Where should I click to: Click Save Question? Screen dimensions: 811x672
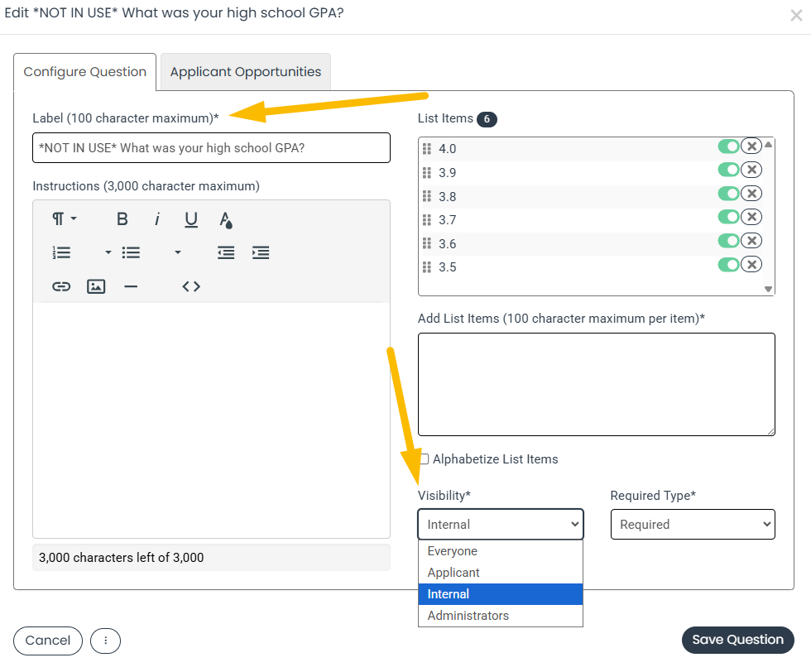click(x=737, y=640)
